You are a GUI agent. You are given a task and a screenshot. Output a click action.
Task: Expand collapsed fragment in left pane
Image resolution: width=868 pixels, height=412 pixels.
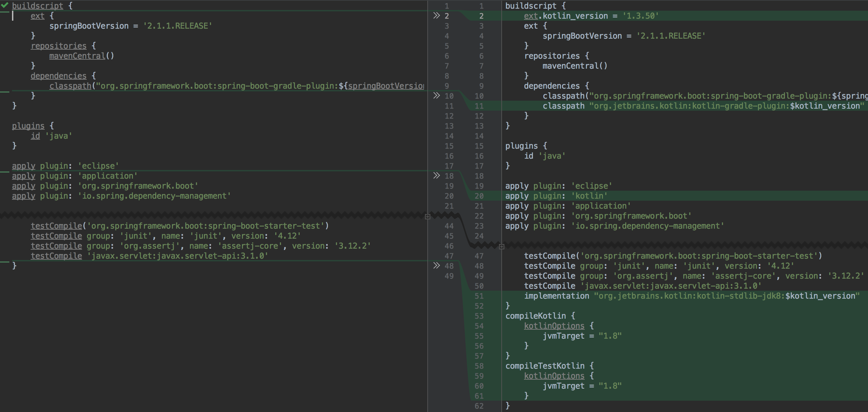pyautogui.click(x=428, y=217)
